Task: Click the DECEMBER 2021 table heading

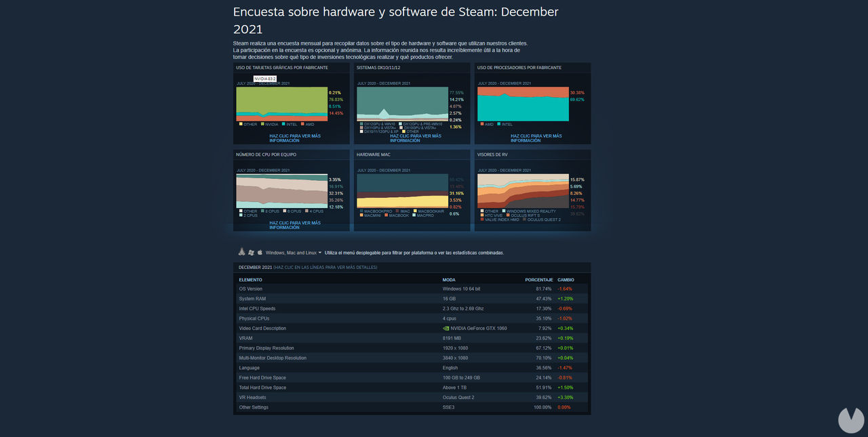Action: pyautogui.click(x=255, y=267)
